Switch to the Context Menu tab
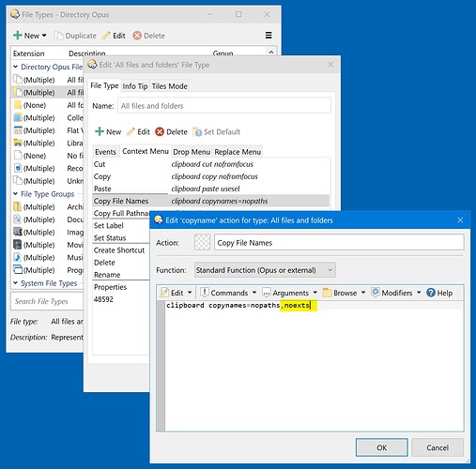 point(146,151)
